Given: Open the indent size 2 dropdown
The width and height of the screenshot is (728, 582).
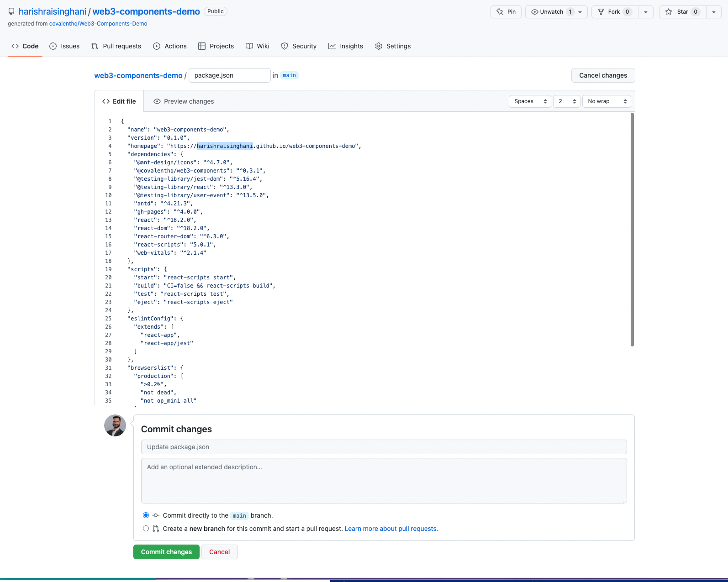Looking at the screenshot, I should coord(567,101).
